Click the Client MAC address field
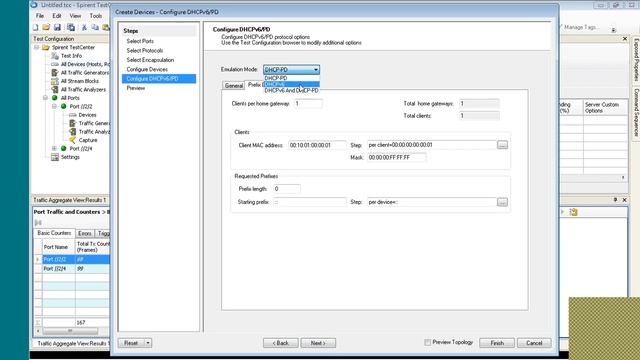 pyautogui.click(x=317, y=145)
